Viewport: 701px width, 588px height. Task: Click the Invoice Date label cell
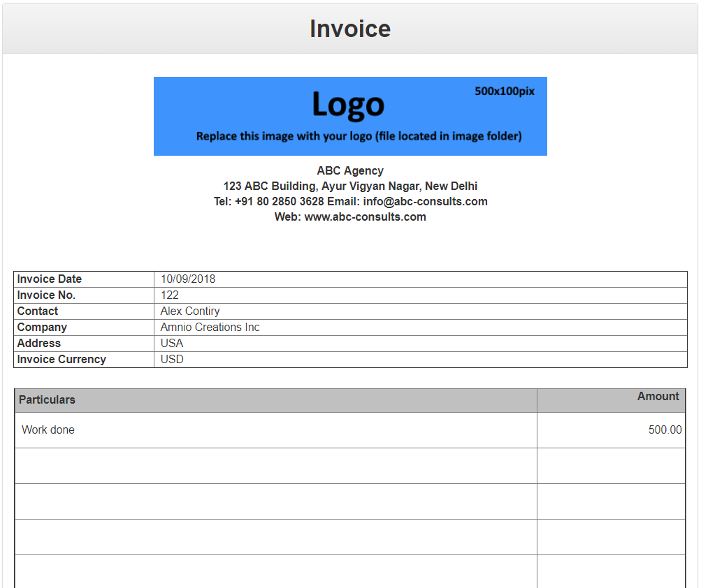click(x=49, y=279)
